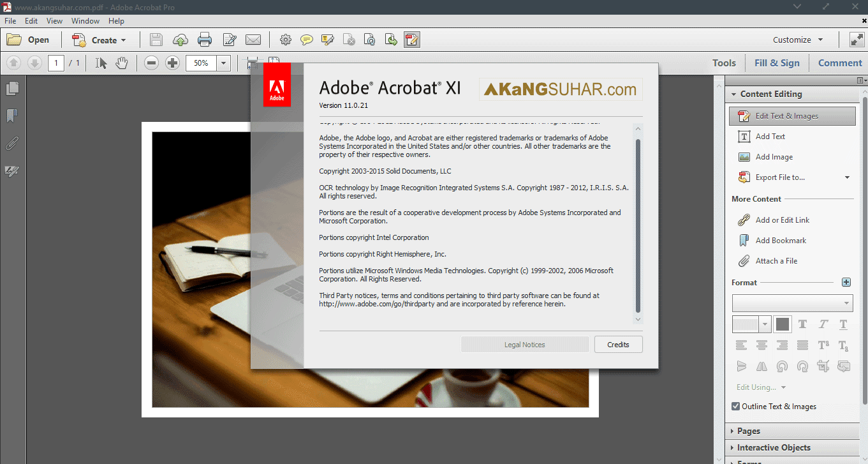Open Attachments paperclip in left pane
The height and width of the screenshot is (464, 868).
point(12,143)
